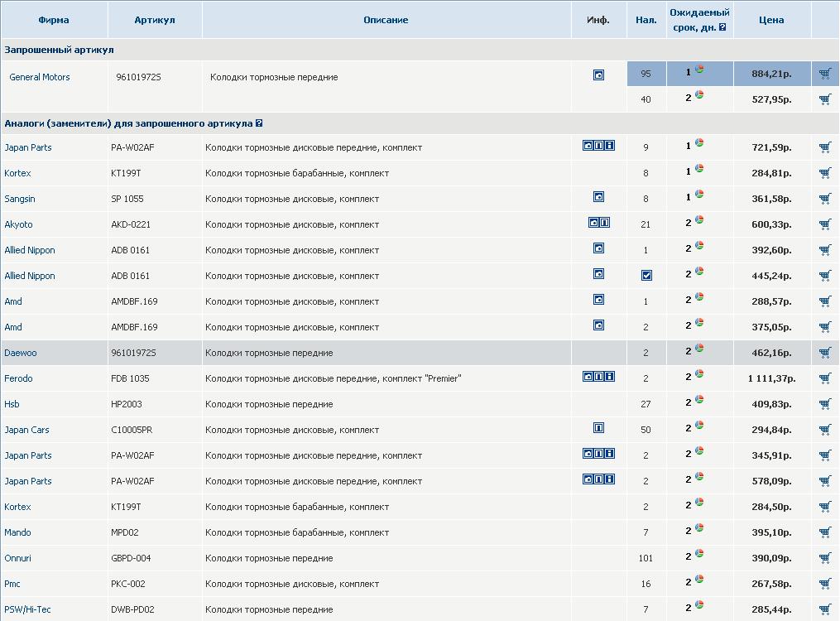The image size is (840, 621).
Task: Click delivery statistics pie icon for Hsb row
Action: 699,399
